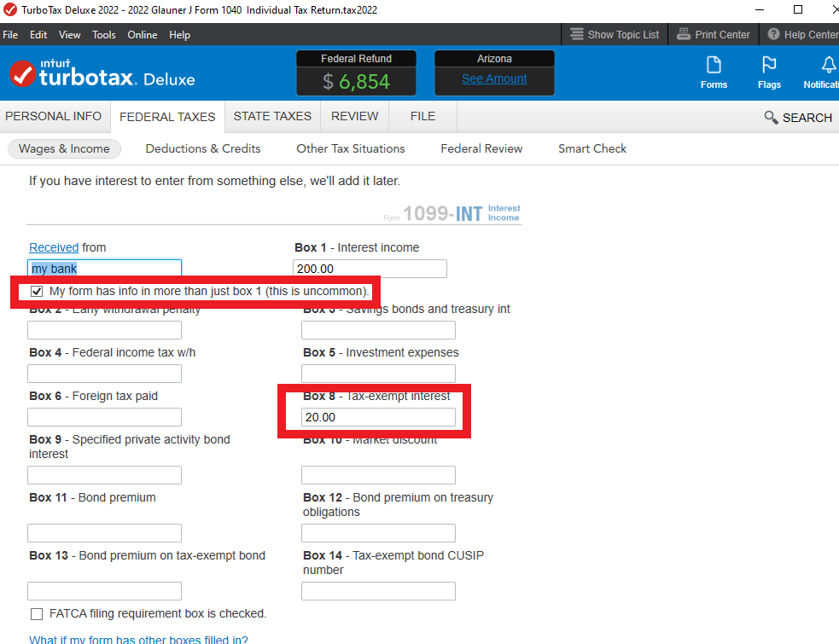Uncheck 'My form has info in more than just box 1'

click(37, 292)
